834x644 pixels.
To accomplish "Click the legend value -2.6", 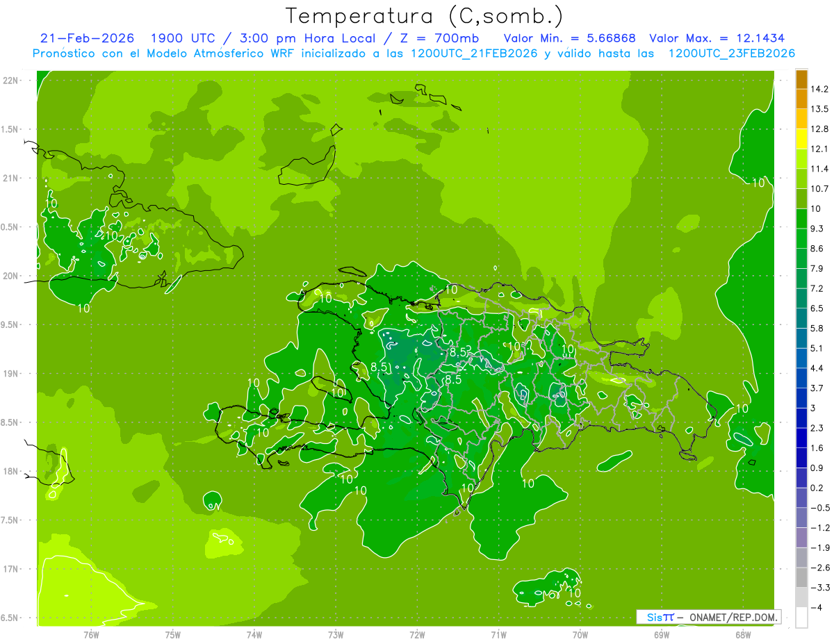I will (820, 568).
